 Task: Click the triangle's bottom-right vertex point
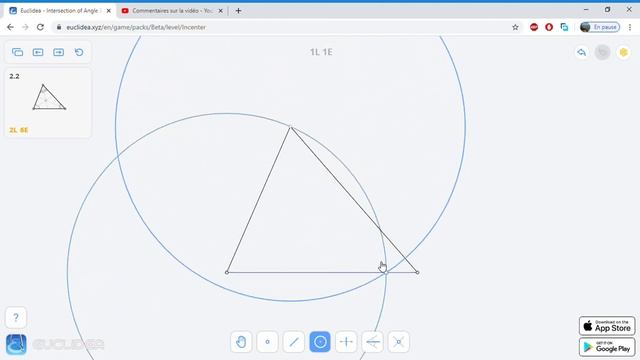click(417, 272)
